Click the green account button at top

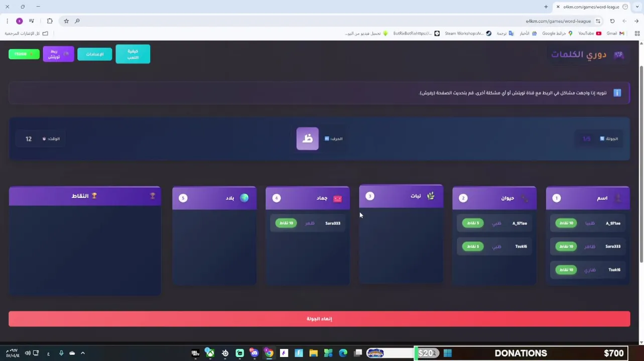tap(24, 54)
